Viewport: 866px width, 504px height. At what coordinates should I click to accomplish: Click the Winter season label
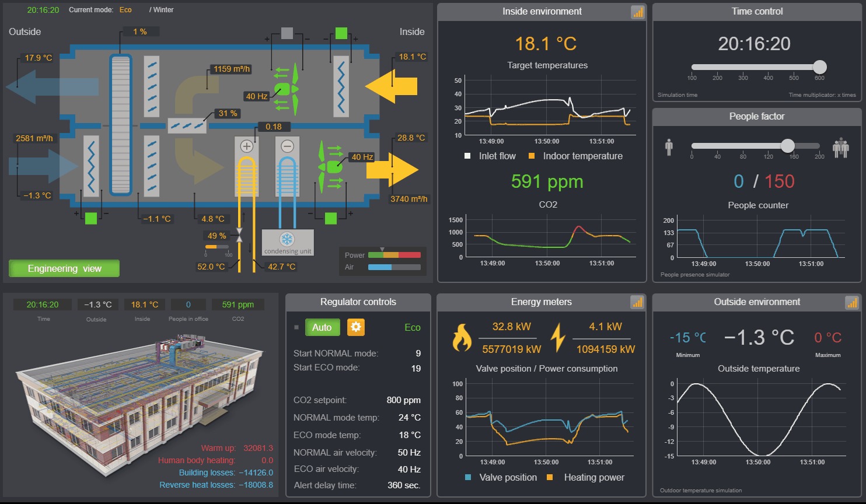161,9
